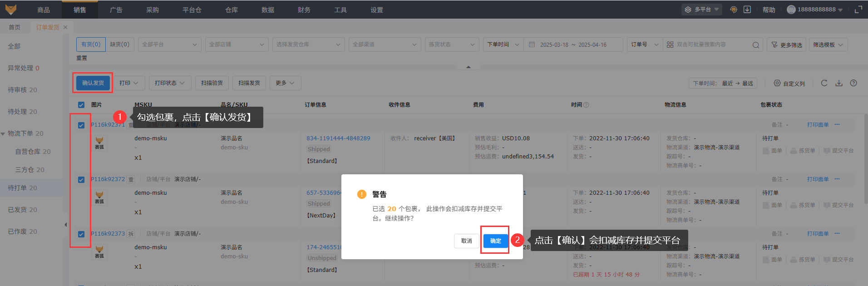Click 取消 in the warning dialog
Viewport: 868px width, 286px height.
(467, 241)
